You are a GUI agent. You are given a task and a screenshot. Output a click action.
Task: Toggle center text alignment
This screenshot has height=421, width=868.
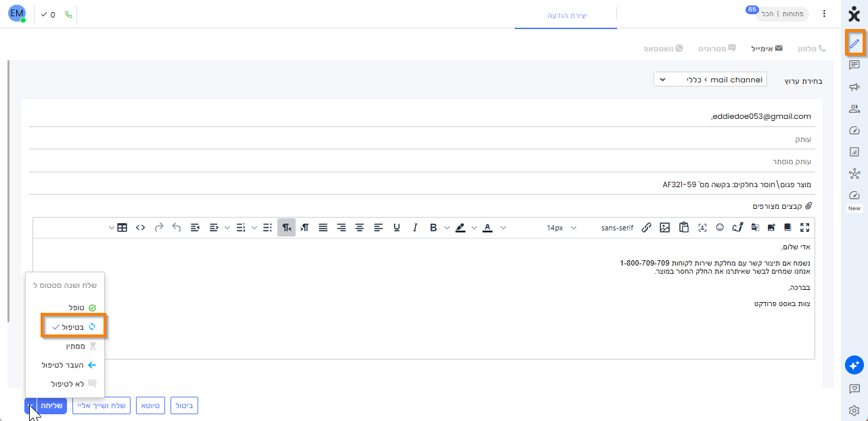click(x=360, y=228)
